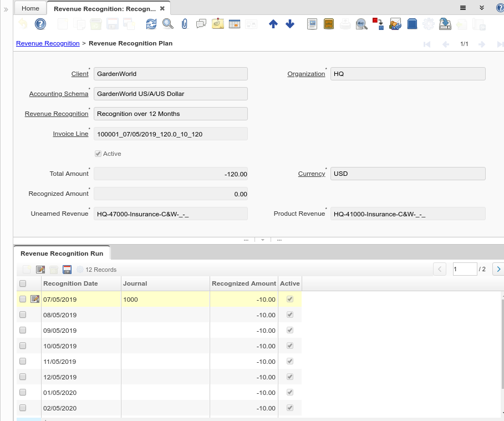Viewport: 504px width, 421px height.
Task: Open the Find record magnifier
Action: 167,24
